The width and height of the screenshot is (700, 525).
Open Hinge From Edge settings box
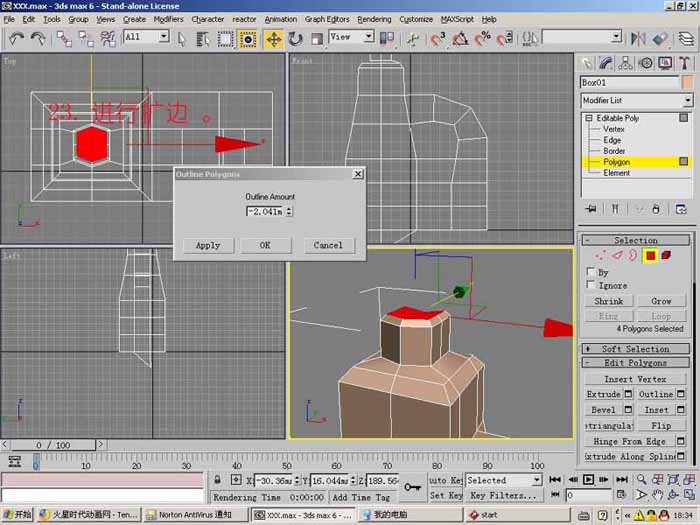[680, 441]
